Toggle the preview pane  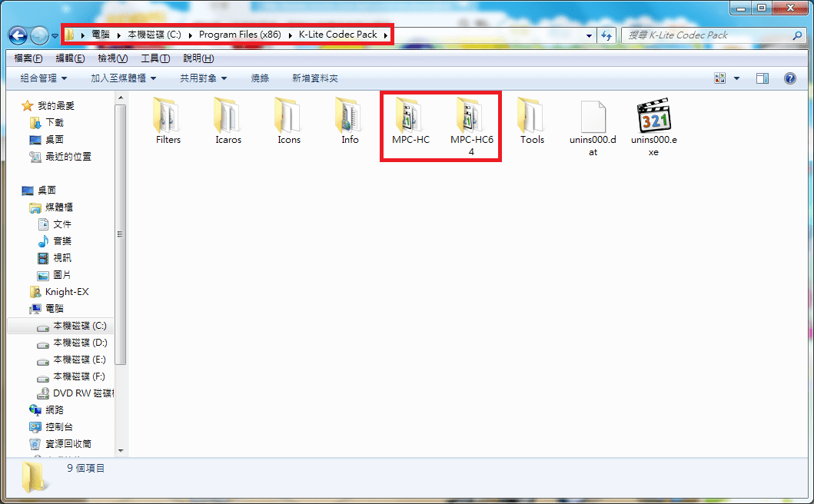pos(762,78)
